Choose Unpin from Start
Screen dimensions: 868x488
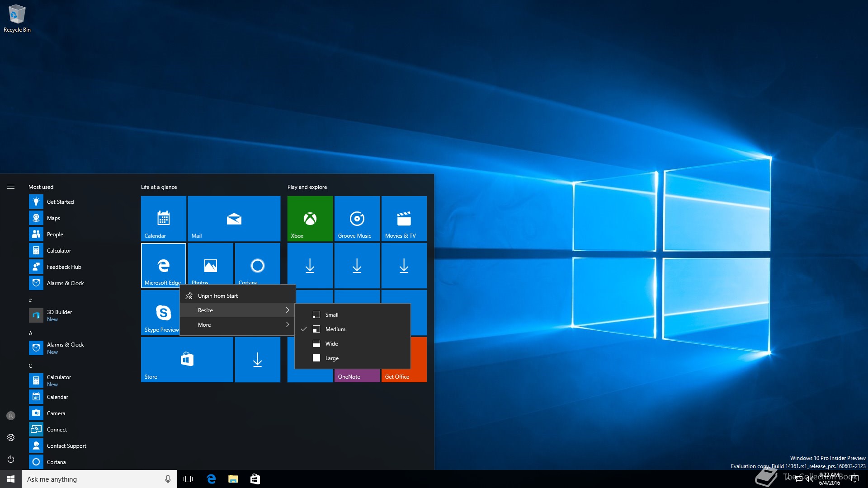click(238, 296)
